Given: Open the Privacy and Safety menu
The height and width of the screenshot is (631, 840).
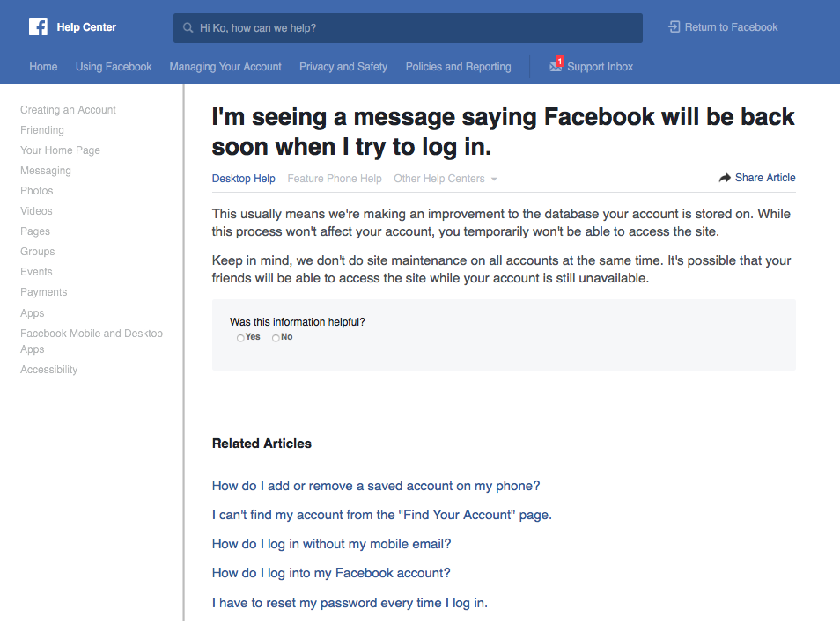Looking at the screenshot, I should pyautogui.click(x=343, y=67).
